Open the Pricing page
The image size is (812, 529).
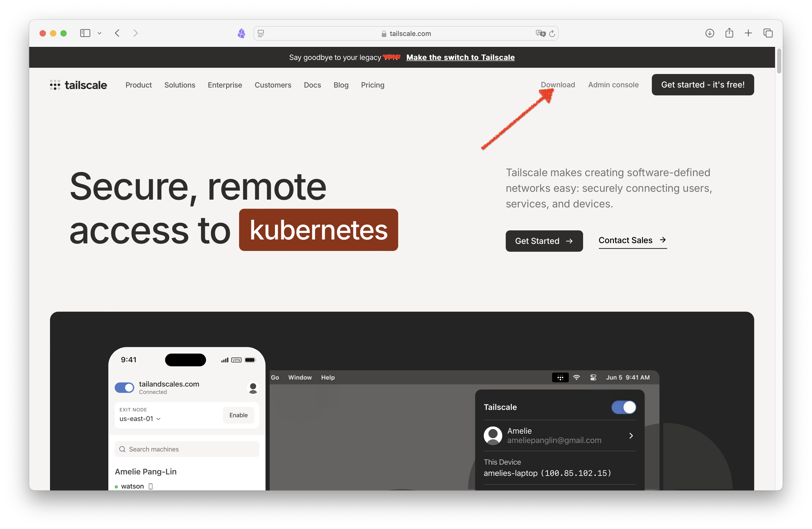tap(373, 85)
